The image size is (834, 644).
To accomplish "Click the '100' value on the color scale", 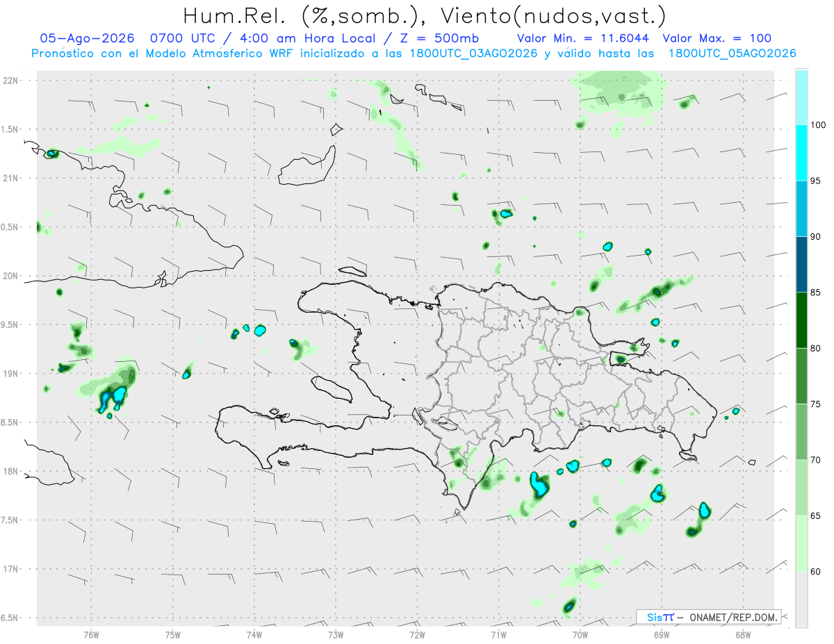I will [818, 125].
